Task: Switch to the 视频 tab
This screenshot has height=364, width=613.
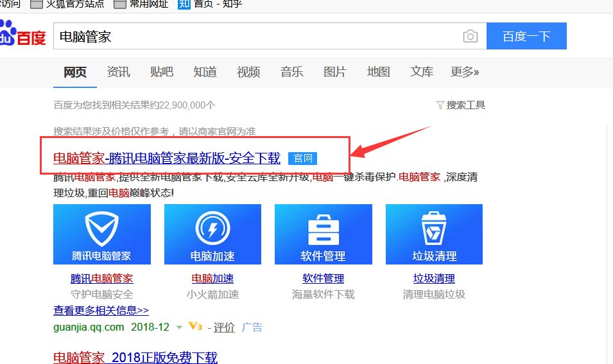Action: click(x=248, y=72)
